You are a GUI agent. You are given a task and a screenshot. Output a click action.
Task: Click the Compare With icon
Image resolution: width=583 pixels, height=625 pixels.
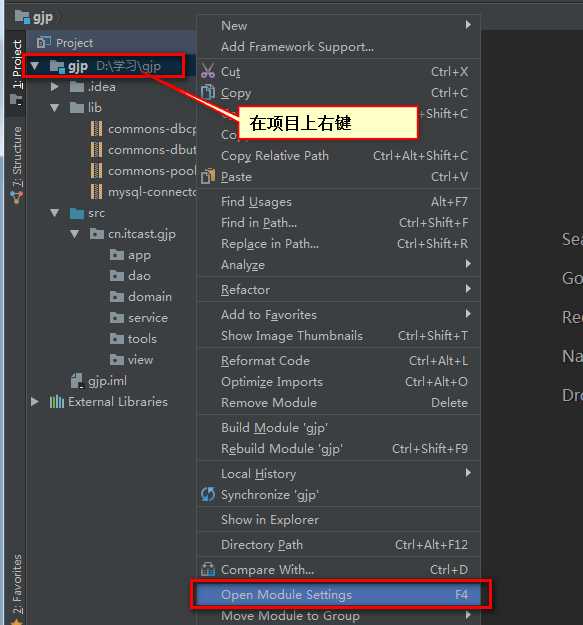pos(208,569)
